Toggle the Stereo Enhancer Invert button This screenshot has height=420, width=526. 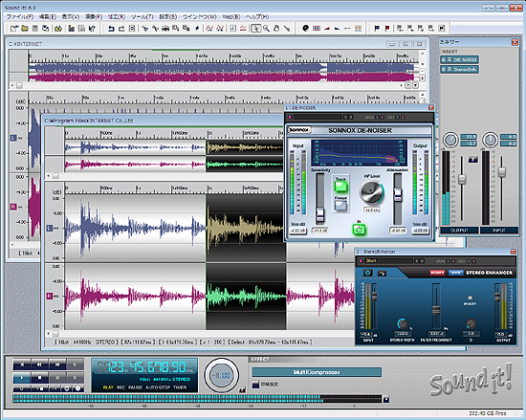[470, 298]
